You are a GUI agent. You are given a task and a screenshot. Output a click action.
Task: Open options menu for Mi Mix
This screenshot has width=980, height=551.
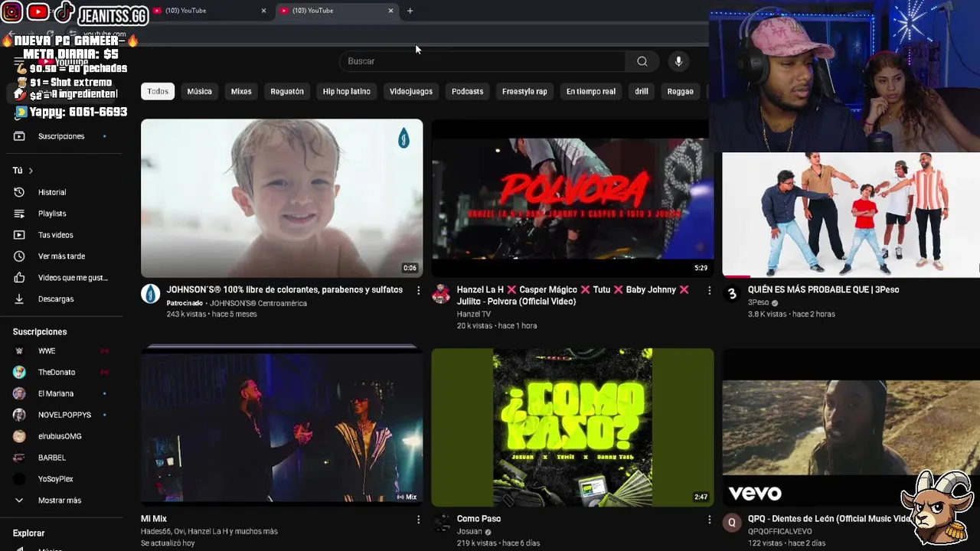point(418,520)
